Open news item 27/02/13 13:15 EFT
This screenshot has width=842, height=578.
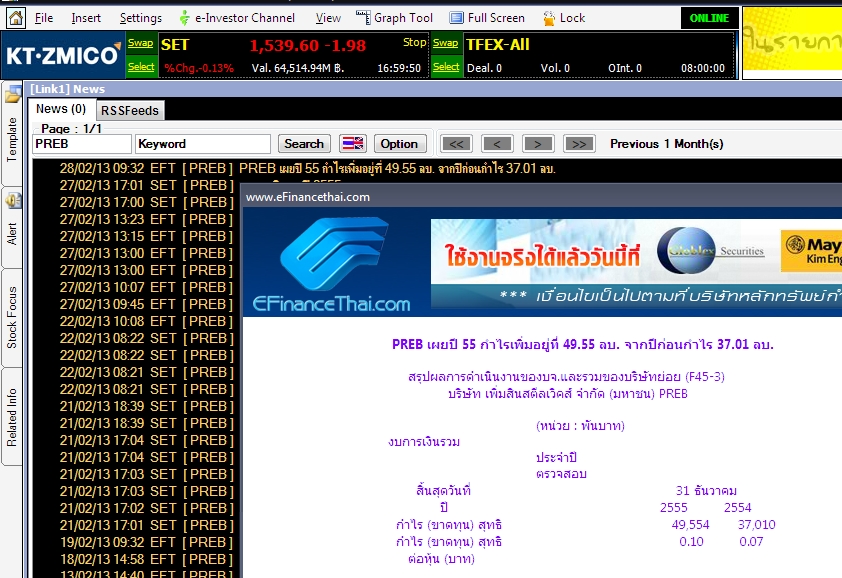point(146,236)
